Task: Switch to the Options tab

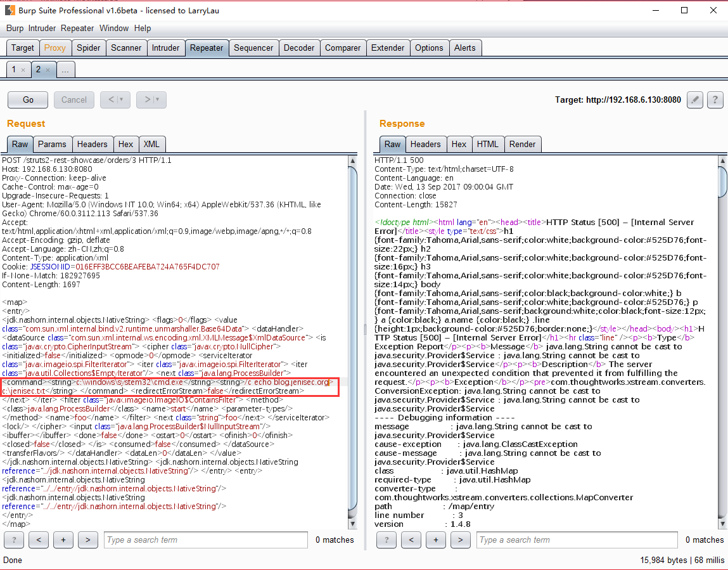Action: point(429,48)
